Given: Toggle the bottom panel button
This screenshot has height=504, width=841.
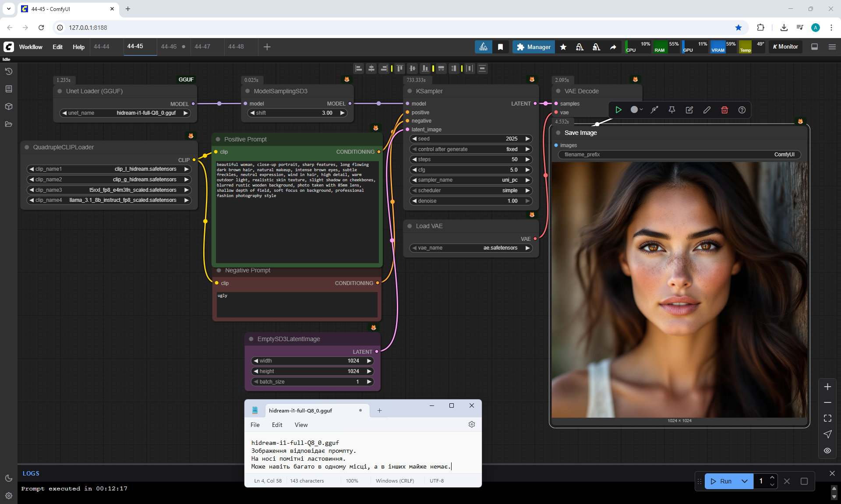Looking at the screenshot, I should [814, 47].
